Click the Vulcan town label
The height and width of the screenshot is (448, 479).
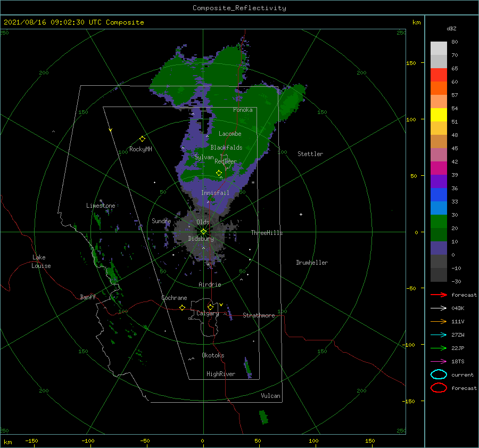(x=271, y=396)
